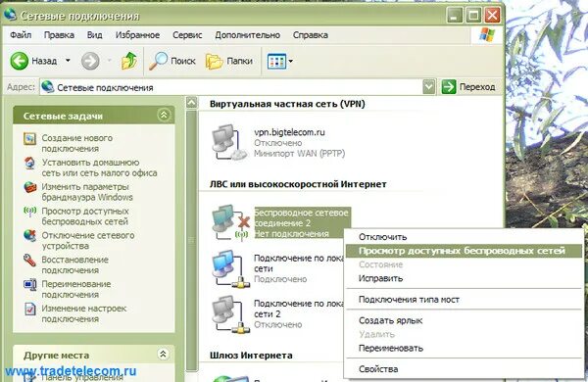Image resolution: width=588 pixels, height=382 pixels.
Task: Click the Back arrow icon
Action: pyautogui.click(x=20, y=61)
